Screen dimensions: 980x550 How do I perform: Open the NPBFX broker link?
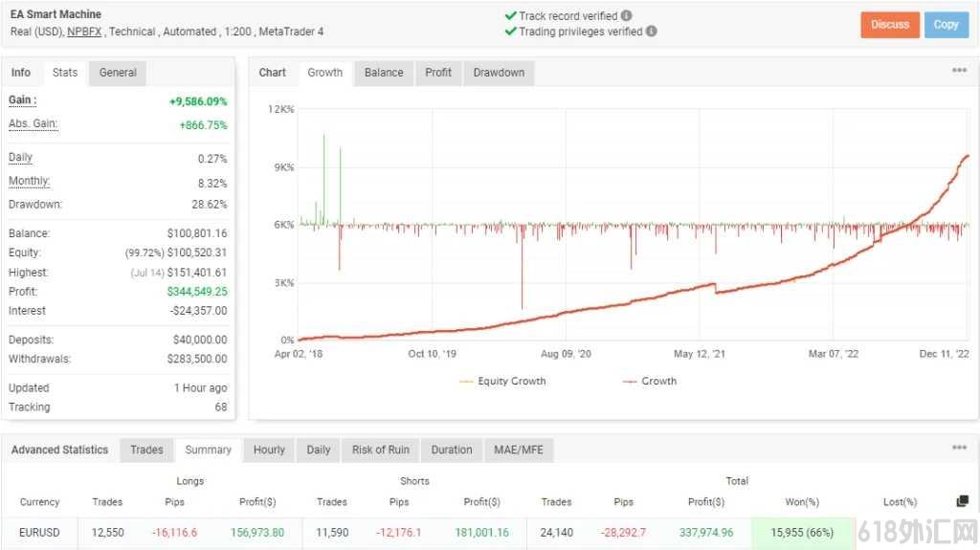84,32
